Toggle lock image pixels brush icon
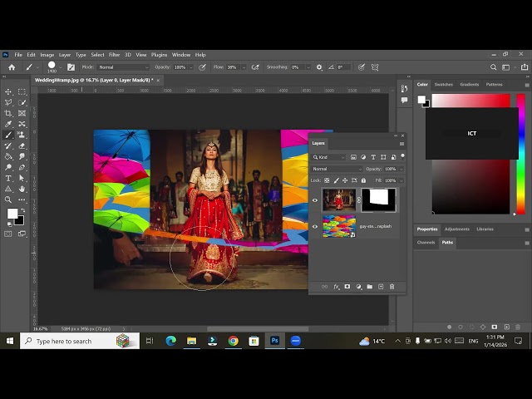532x399 pixels. (336, 180)
